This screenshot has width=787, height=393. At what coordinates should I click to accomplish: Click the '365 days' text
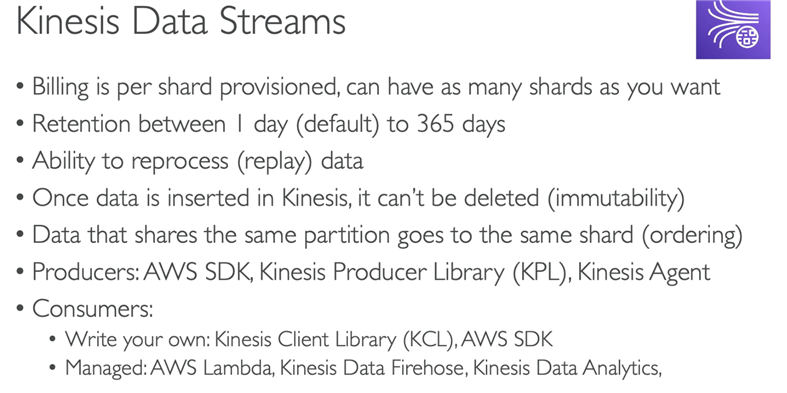461,124
